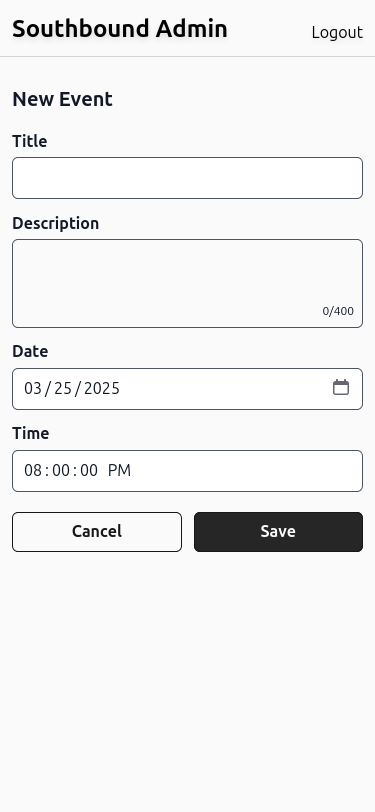The height and width of the screenshot is (812, 375).
Task: Log out using the Logout link
Action: tap(337, 32)
